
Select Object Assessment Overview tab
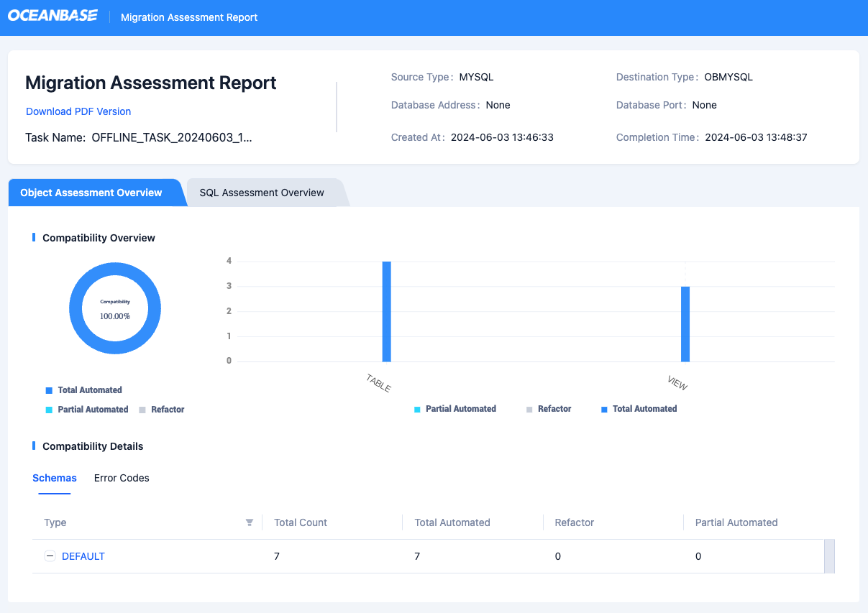click(91, 193)
